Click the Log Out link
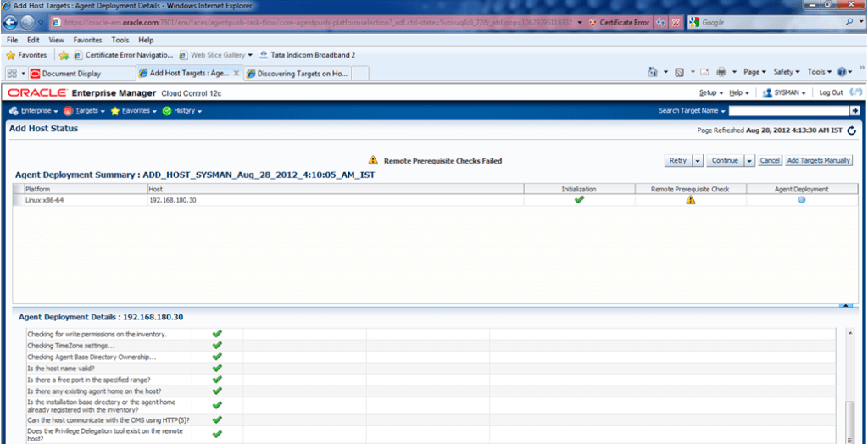 tap(831, 92)
